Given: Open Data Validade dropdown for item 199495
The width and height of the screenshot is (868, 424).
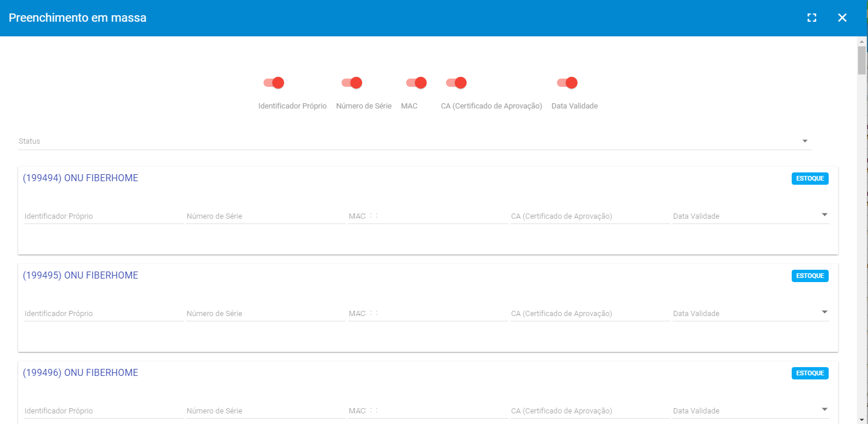Looking at the screenshot, I should point(751,313).
